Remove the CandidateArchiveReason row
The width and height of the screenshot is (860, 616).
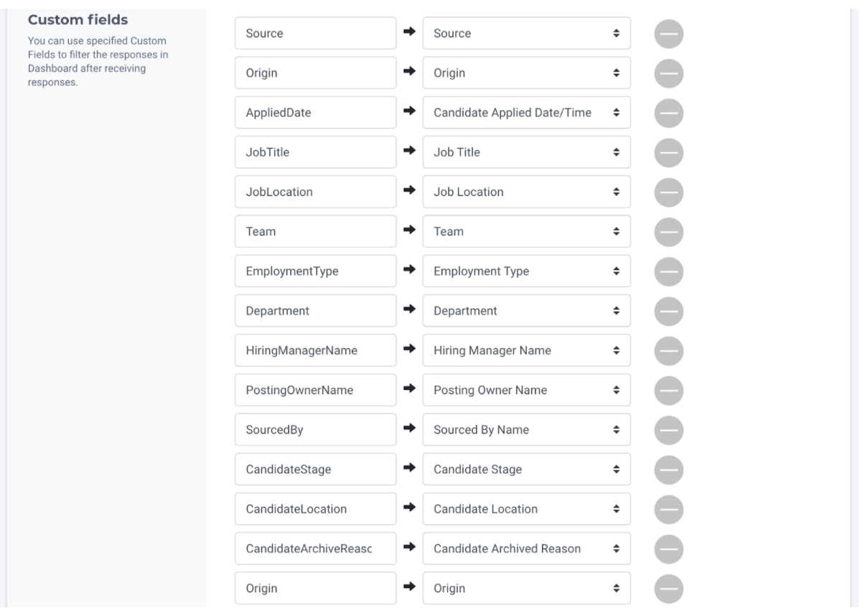tap(668, 549)
